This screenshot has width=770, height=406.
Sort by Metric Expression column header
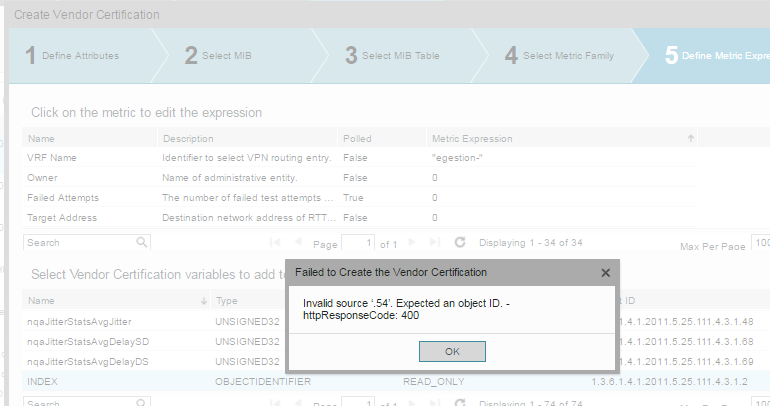[562, 138]
